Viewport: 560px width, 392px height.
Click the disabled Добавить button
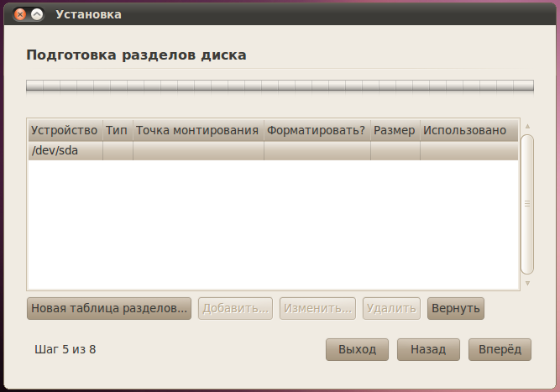235,308
